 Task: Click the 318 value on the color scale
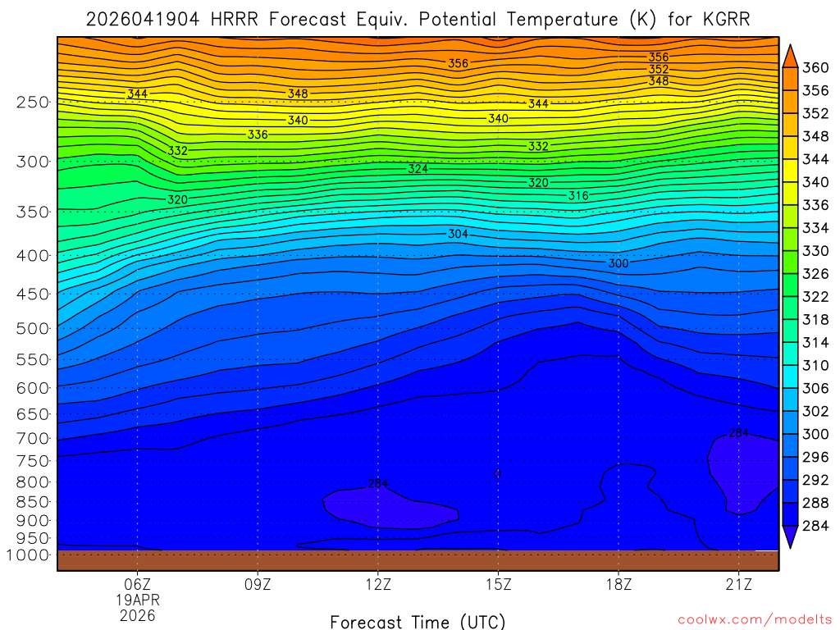click(x=815, y=320)
